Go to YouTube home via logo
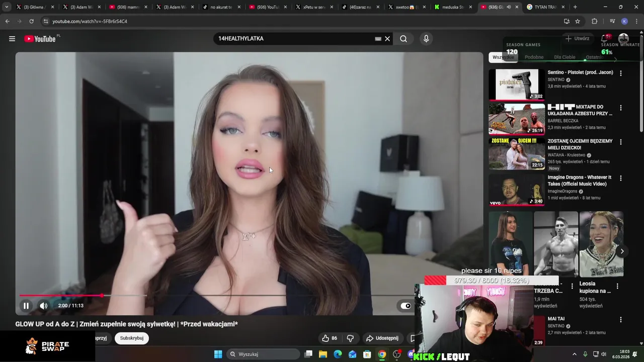Screen dimensions: 644x362 point(40,39)
